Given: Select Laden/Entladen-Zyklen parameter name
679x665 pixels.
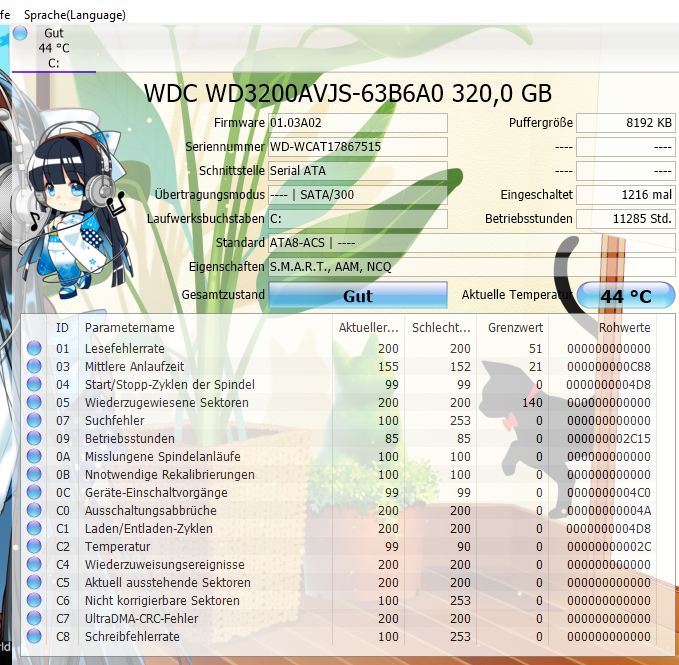Looking at the screenshot, I should pyautogui.click(x=149, y=529).
